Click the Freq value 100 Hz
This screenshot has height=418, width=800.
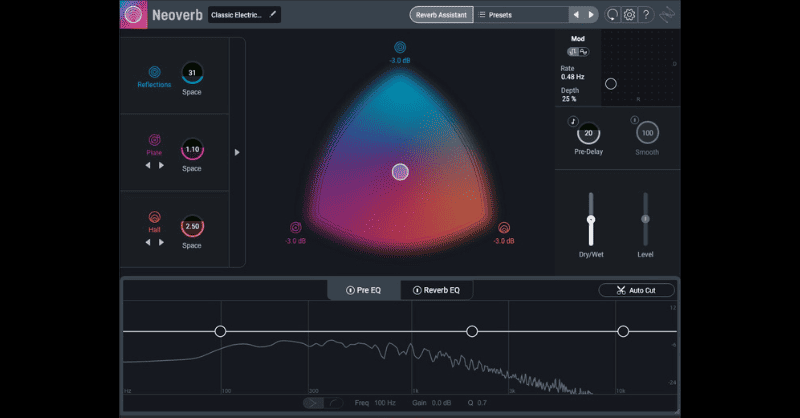click(385, 403)
